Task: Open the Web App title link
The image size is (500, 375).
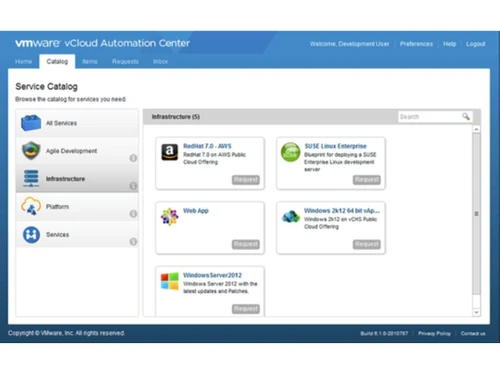Action: [x=196, y=211]
